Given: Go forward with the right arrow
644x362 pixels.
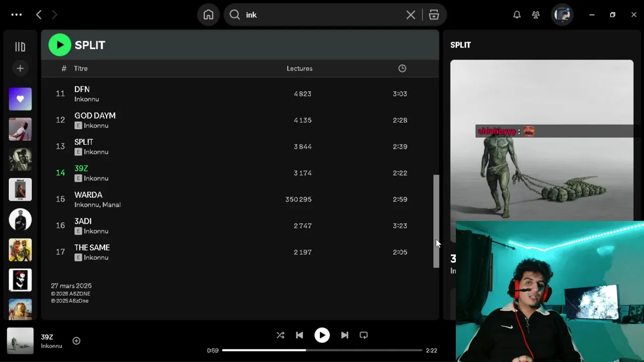Looking at the screenshot, I should click(54, 15).
